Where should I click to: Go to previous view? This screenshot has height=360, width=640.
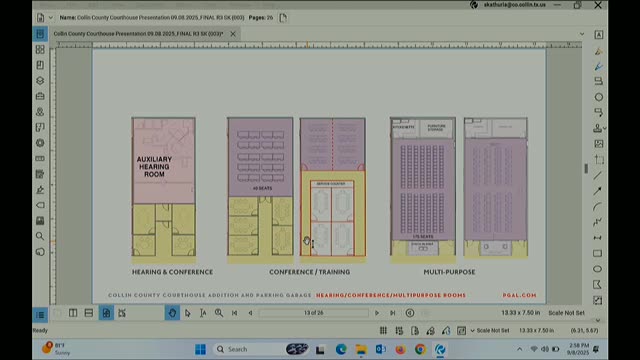click(x=410, y=313)
